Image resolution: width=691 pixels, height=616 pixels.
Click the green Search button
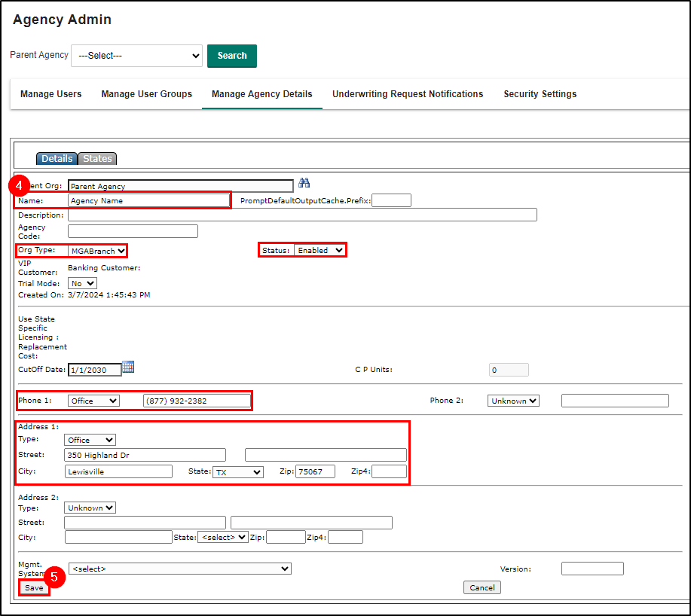tap(232, 56)
